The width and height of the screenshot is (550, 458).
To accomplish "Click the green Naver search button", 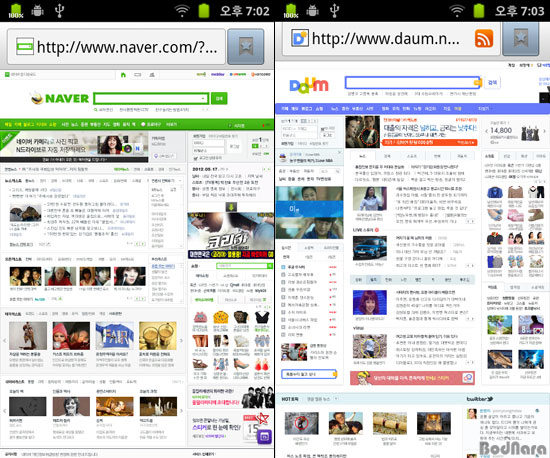I will [x=219, y=99].
